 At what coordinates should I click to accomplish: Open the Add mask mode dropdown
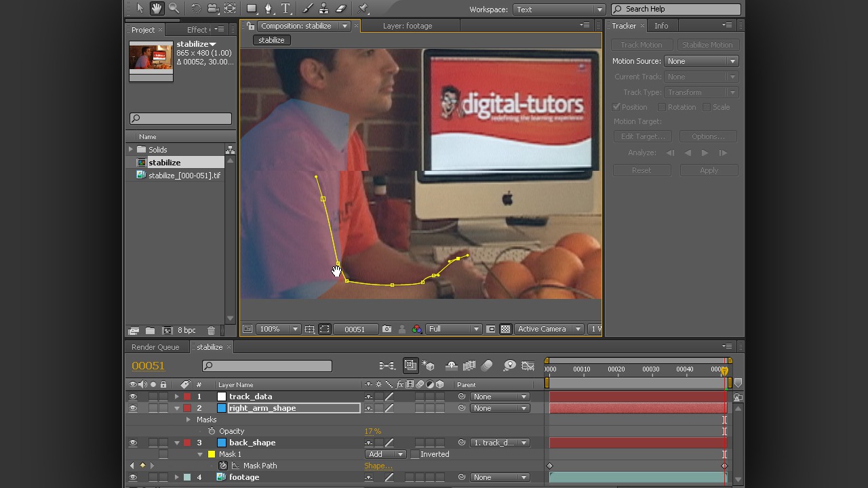385,454
